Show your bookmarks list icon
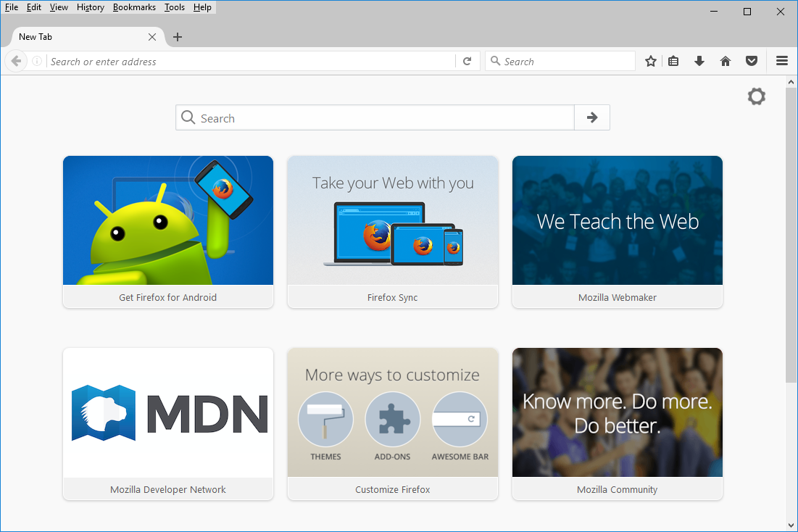The height and width of the screenshot is (532, 798). 673,61
